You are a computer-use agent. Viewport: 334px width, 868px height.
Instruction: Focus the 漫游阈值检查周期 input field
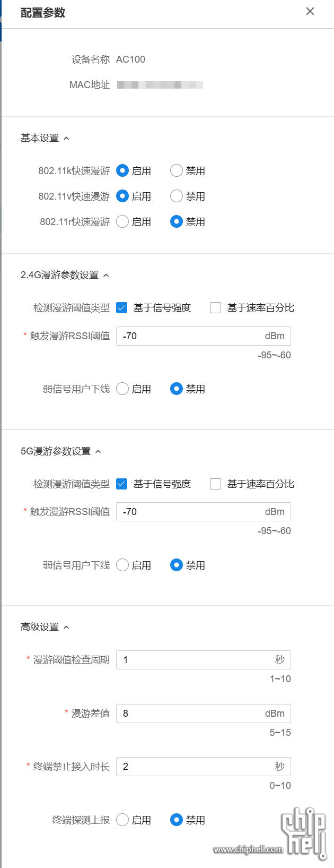(196, 660)
